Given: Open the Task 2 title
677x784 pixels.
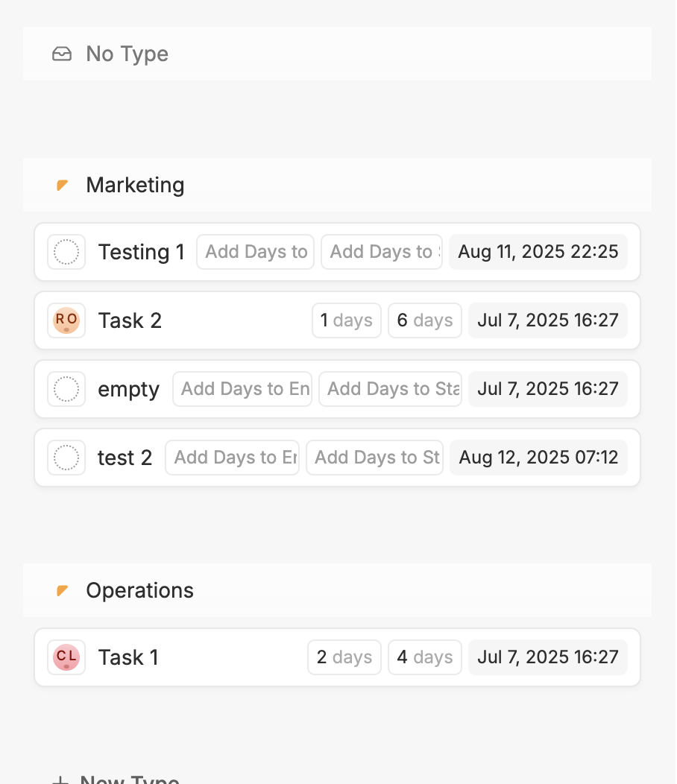Looking at the screenshot, I should (130, 320).
